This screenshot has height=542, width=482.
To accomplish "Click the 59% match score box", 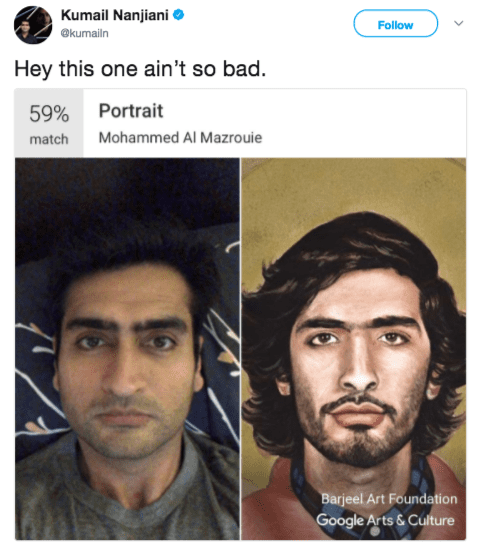I will point(49,123).
